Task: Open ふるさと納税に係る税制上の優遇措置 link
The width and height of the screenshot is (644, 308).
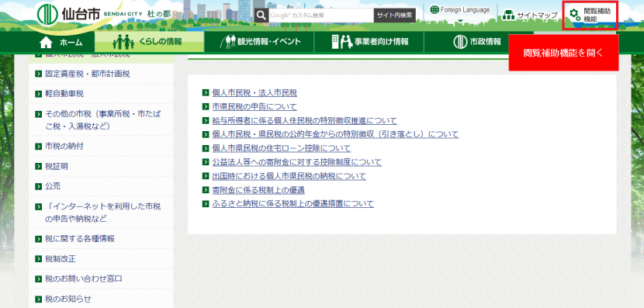Action: click(x=293, y=204)
